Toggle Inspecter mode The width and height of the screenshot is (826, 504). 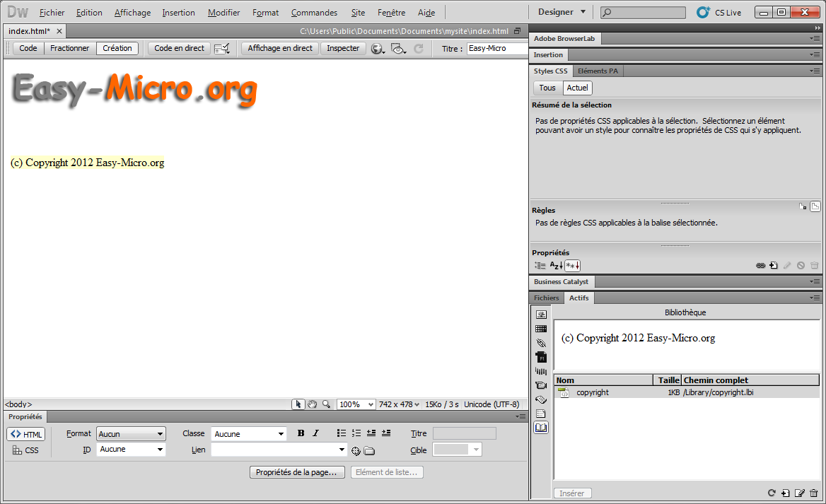coord(343,48)
